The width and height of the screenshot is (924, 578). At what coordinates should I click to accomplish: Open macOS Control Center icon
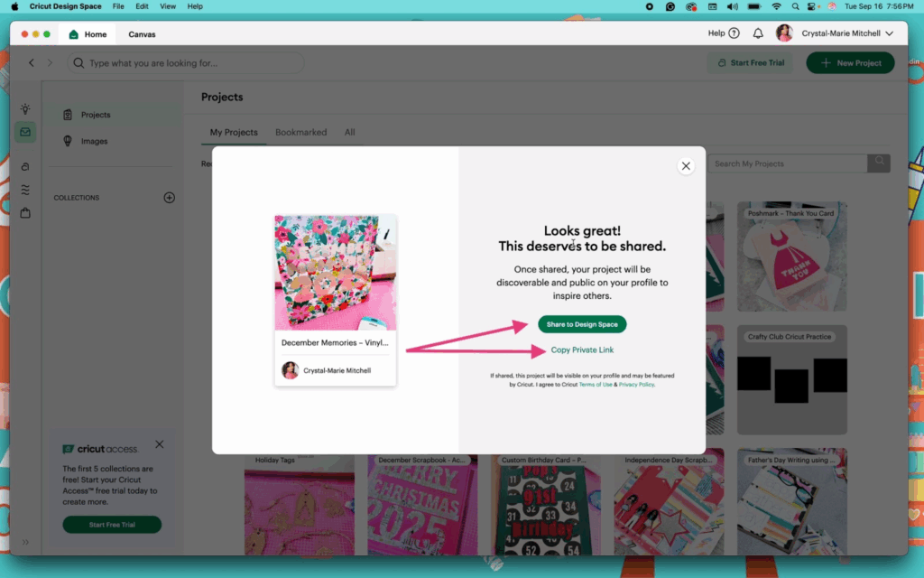[813, 6]
